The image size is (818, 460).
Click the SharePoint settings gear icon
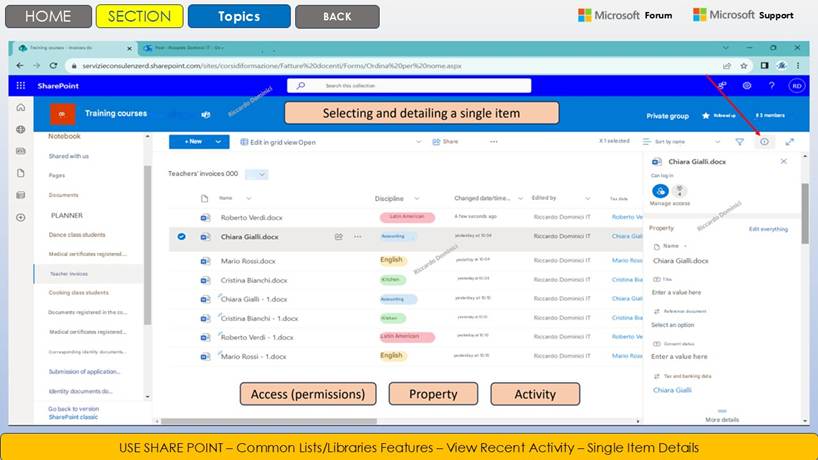[746, 86]
